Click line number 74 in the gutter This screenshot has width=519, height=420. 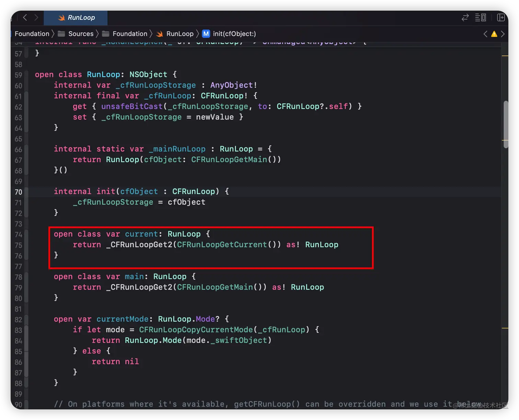[18, 235]
